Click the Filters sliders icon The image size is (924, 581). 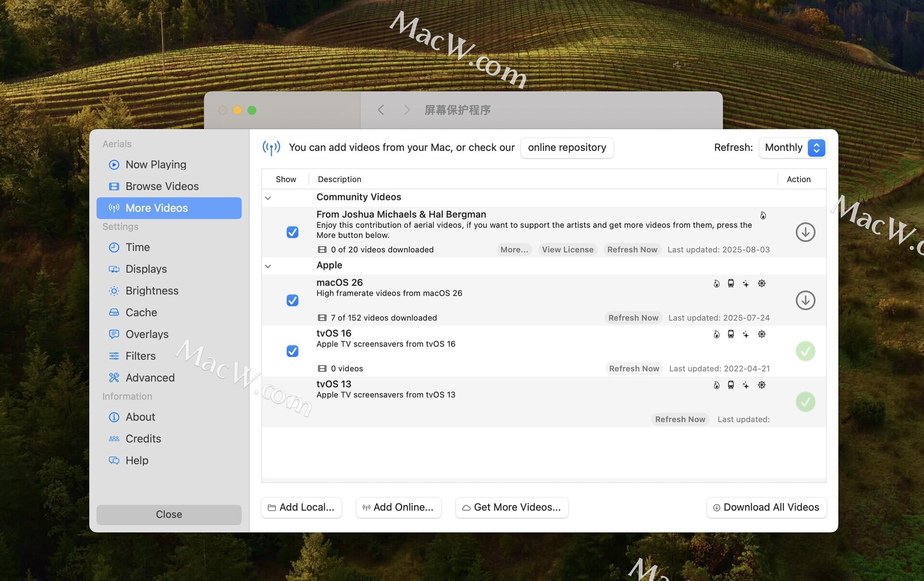tap(114, 356)
